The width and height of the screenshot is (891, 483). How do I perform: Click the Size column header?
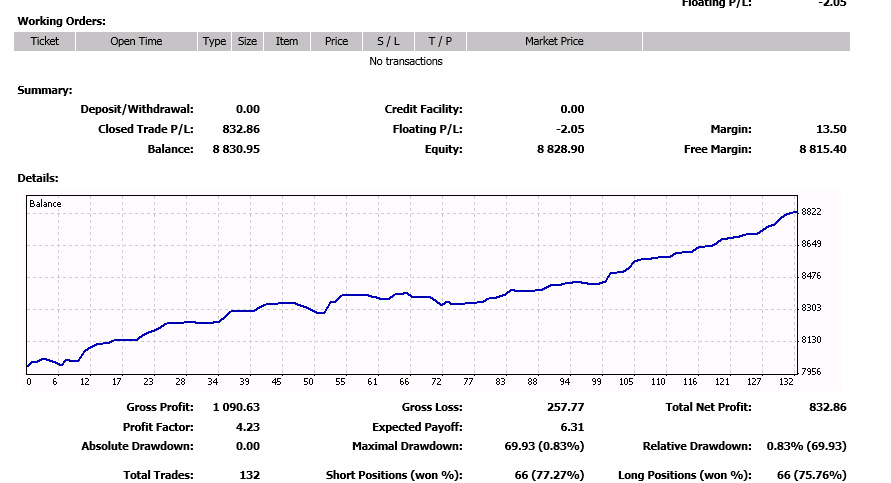tap(247, 41)
